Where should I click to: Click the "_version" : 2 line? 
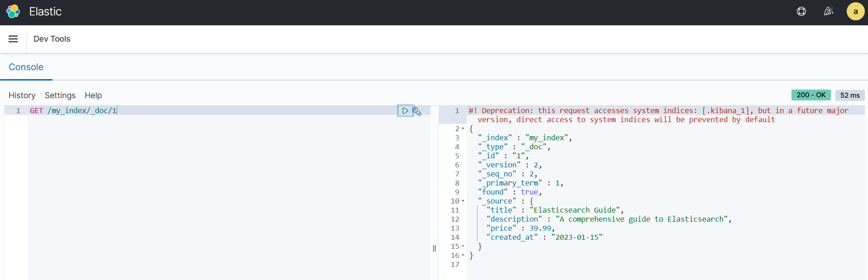pos(510,165)
